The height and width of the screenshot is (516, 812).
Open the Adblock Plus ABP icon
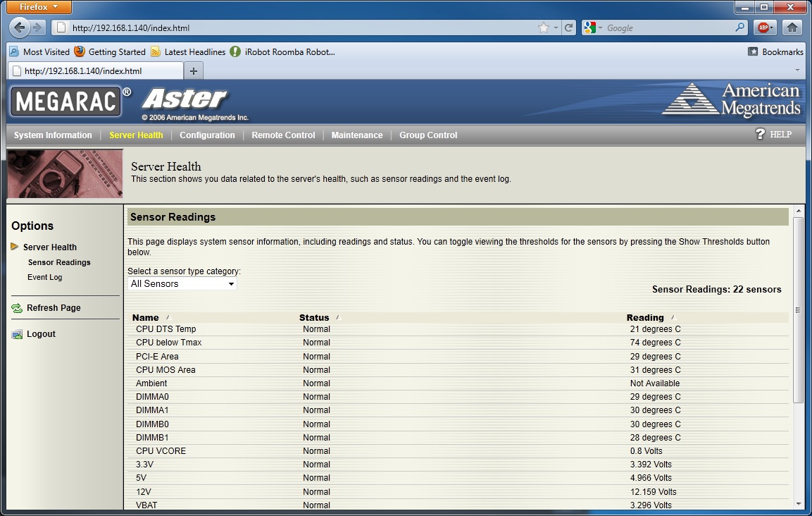pos(765,27)
